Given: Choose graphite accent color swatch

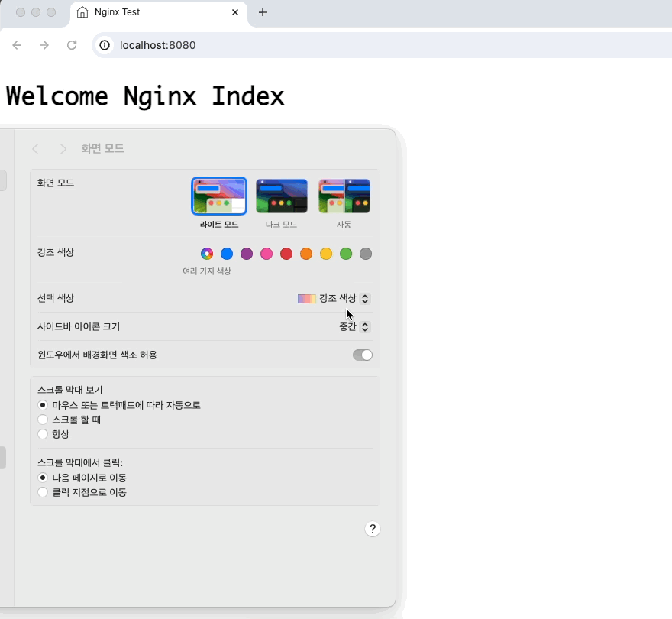Looking at the screenshot, I should [x=366, y=254].
